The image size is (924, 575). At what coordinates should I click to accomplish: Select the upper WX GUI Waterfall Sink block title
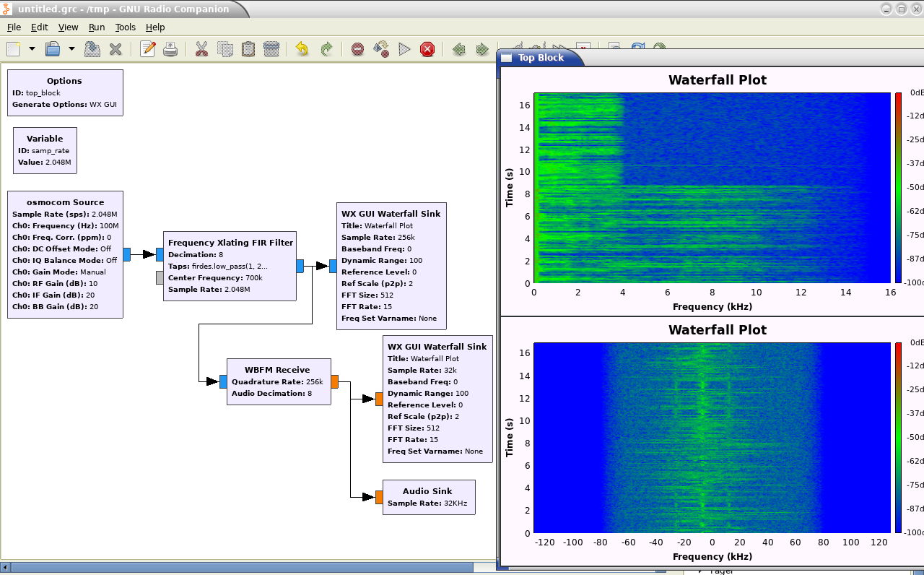pyautogui.click(x=391, y=214)
